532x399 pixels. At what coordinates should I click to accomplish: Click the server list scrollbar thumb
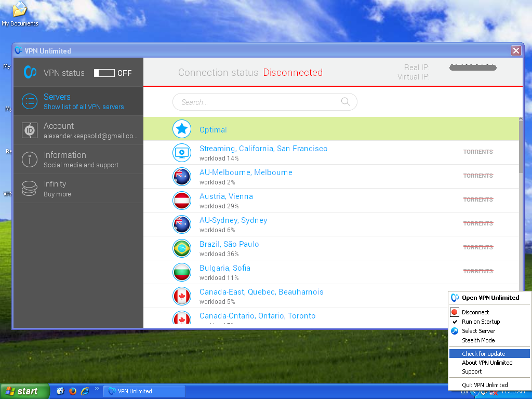[521, 148]
